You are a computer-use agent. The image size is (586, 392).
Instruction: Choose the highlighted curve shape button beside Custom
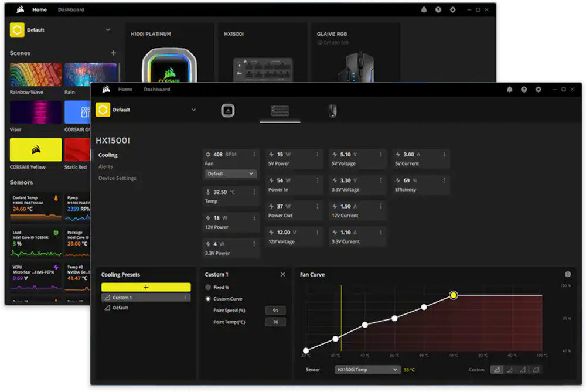coord(496,370)
